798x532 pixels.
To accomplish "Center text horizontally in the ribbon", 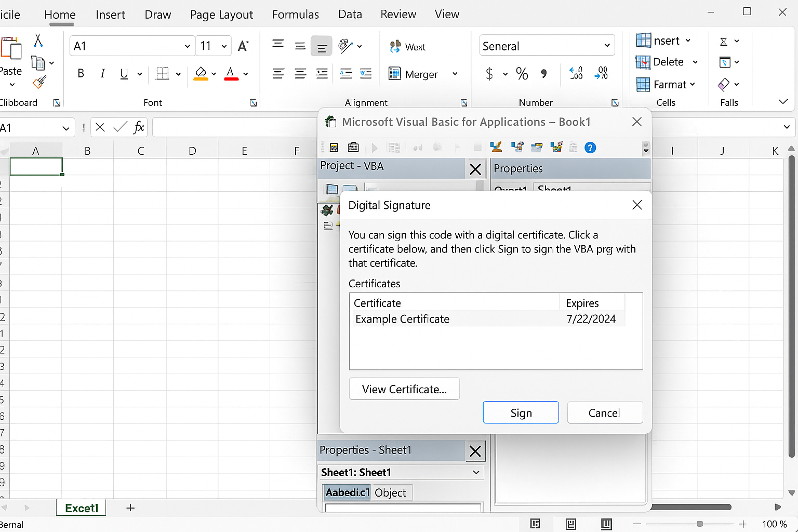I will pyautogui.click(x=300, y=74).
